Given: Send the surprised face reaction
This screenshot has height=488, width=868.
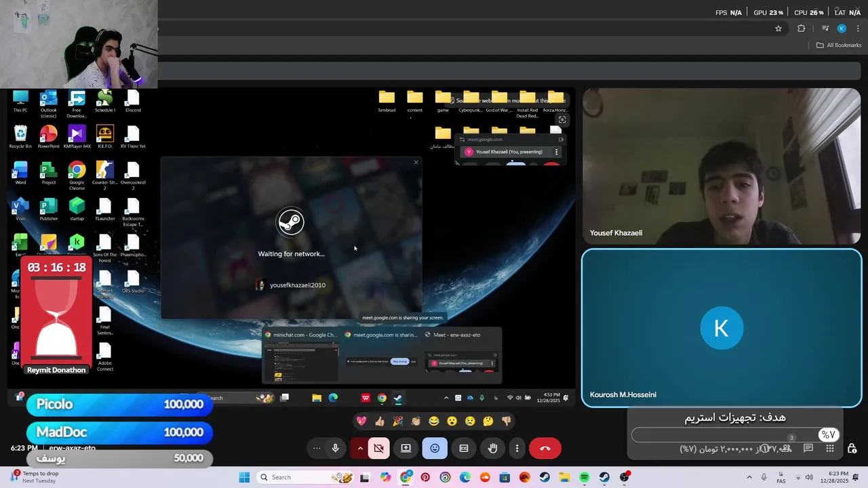Looking at the screenshot, I should [452, 421].
